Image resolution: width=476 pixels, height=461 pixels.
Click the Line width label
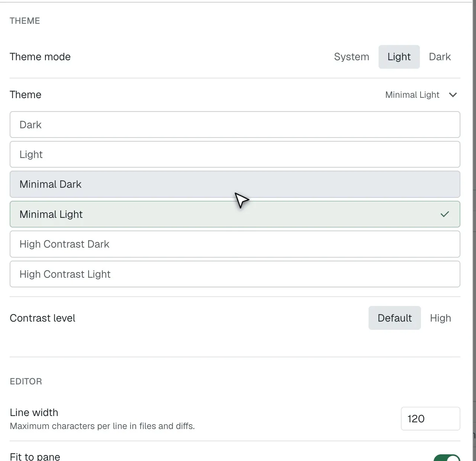tap(34, 413)
